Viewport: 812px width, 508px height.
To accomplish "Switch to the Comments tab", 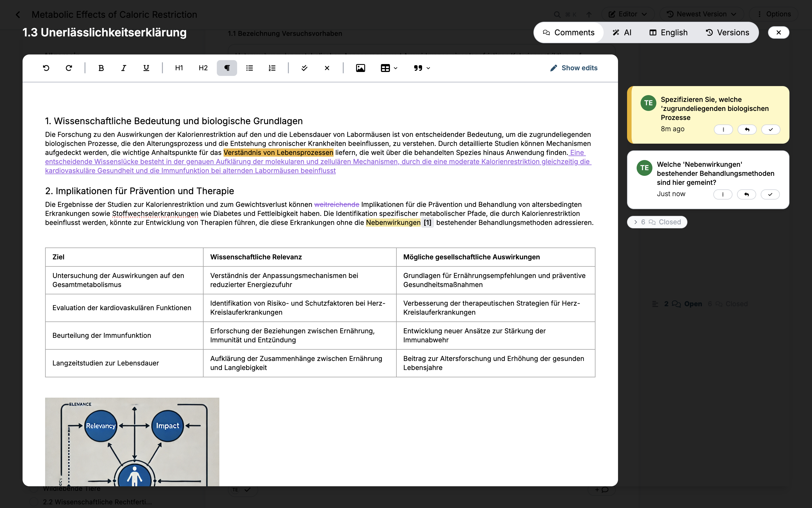I will pos(568,32).
